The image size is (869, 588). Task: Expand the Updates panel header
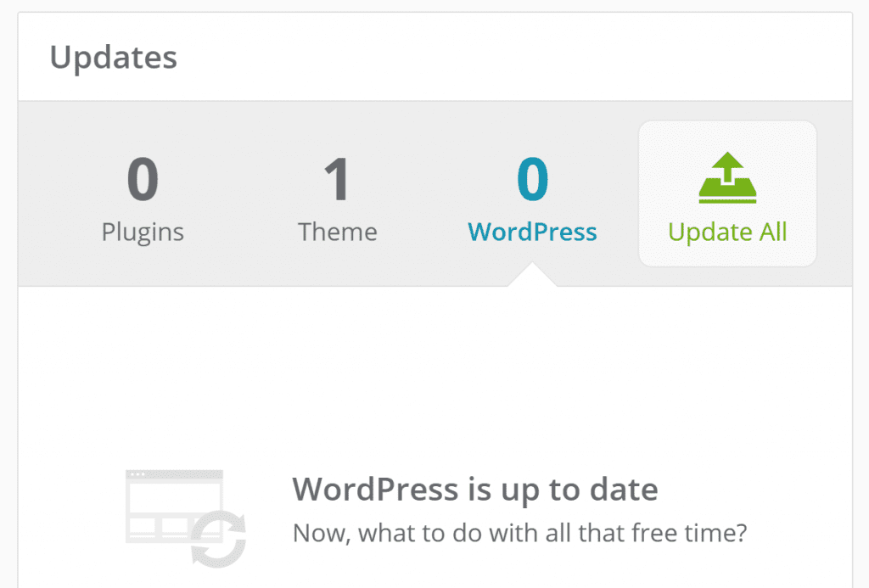coord(115,57)
